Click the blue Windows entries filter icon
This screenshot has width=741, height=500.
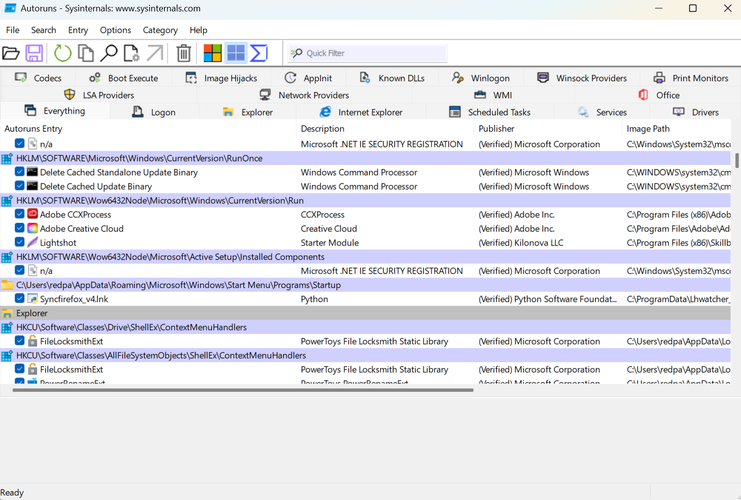pyautogui.click(x=236, y=53)
